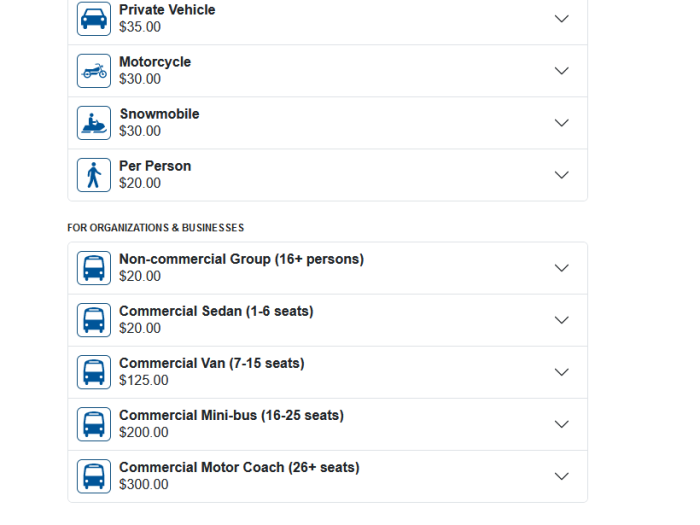Screen dimensions: 700x525
Task: Open Commercial Mini-bus (16-25 seats) title
Action: click(x=231, y=415)
